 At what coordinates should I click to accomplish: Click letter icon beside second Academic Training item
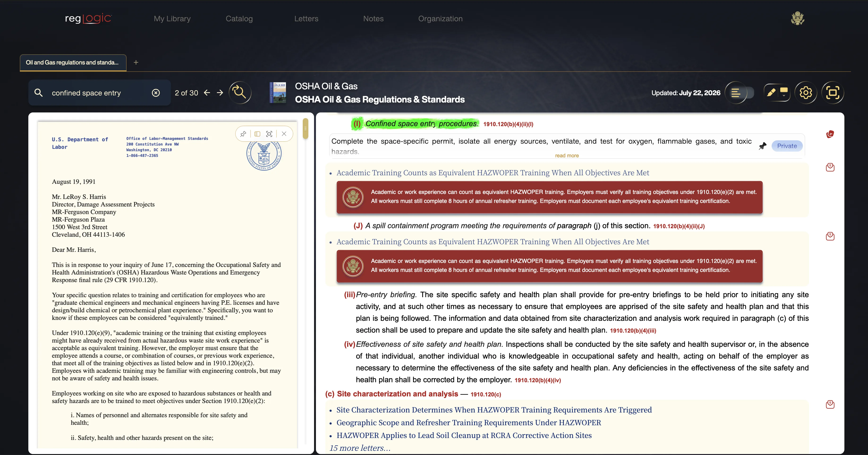click(x=830, y=236)
